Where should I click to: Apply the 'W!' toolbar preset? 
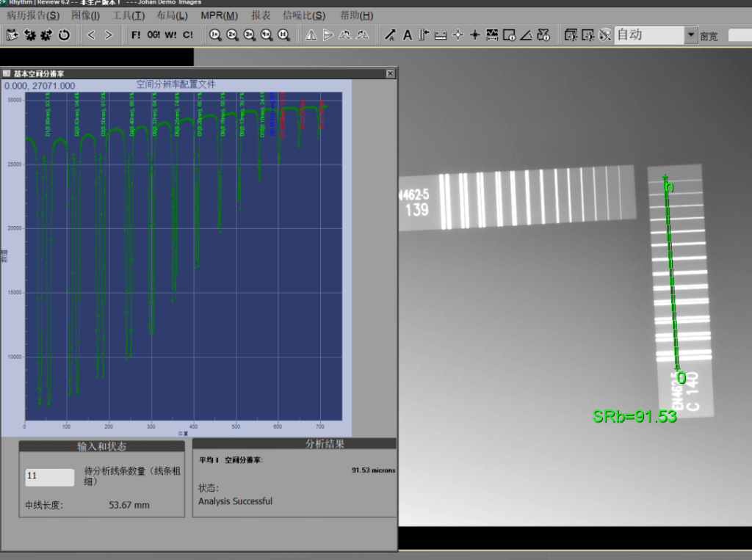click(170, 34)
